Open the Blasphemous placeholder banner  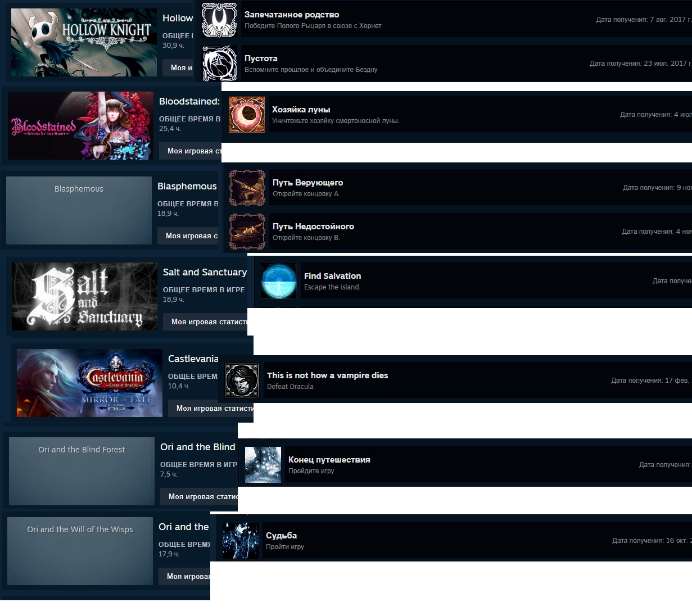[x=79, y=210]
